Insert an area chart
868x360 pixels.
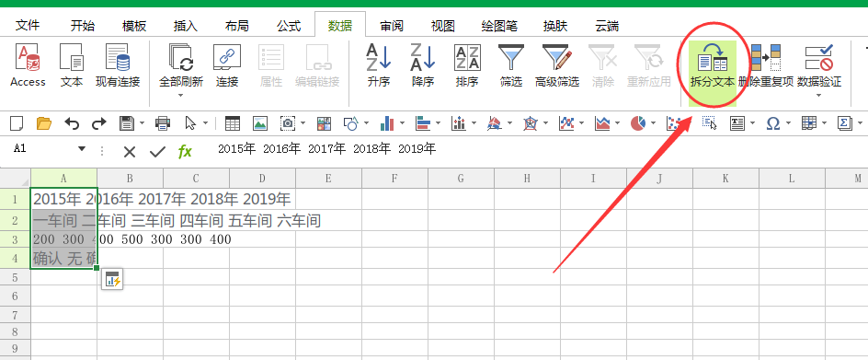click(x=602, y=122)
